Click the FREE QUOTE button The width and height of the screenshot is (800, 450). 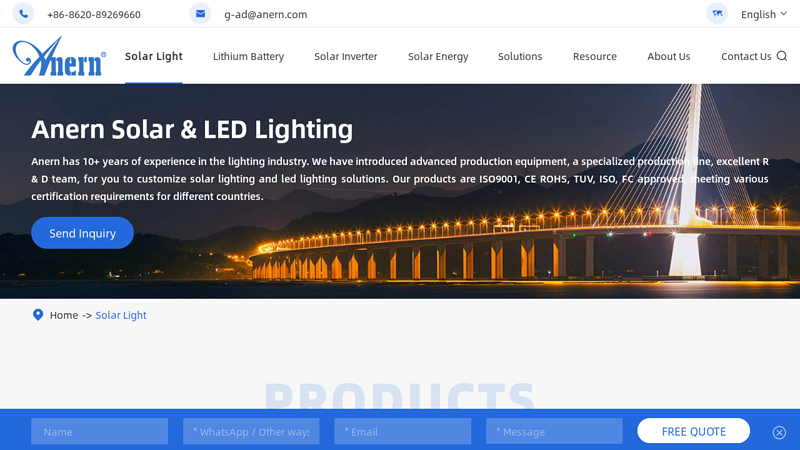693,431
